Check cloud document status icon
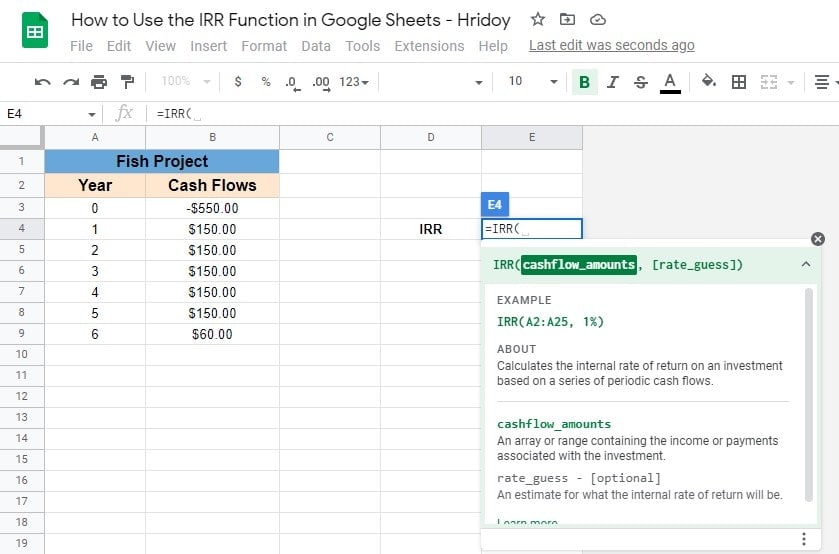This screenshot has height=554, width=839. [x=598, y=20]
